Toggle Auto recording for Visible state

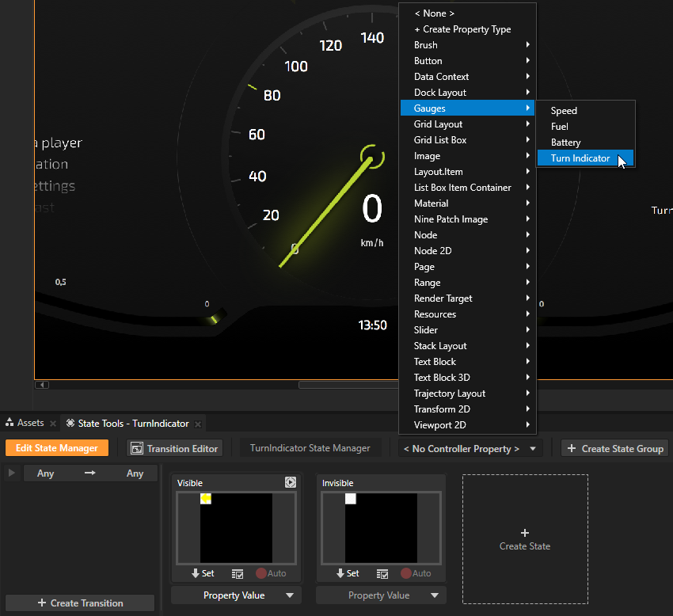(x=271, y=573)
